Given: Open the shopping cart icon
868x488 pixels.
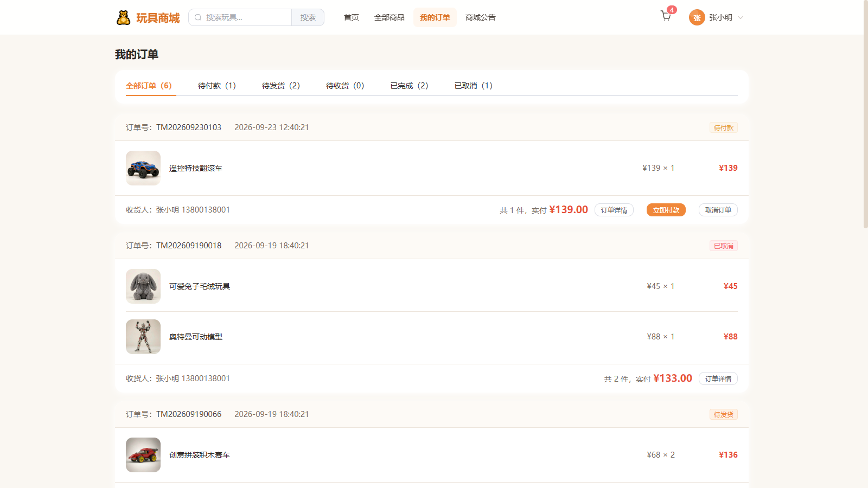Looking at the screenshot, I should pos(666,16).
